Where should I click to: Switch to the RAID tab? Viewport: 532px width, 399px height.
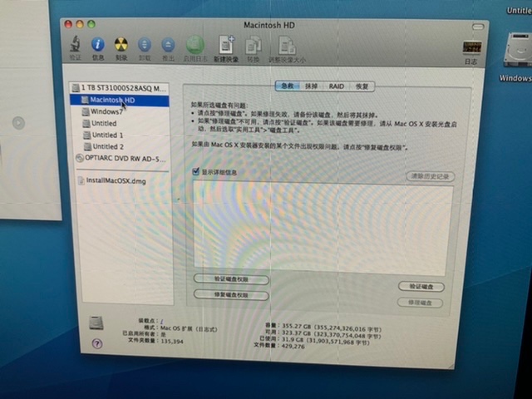[336, 86]
